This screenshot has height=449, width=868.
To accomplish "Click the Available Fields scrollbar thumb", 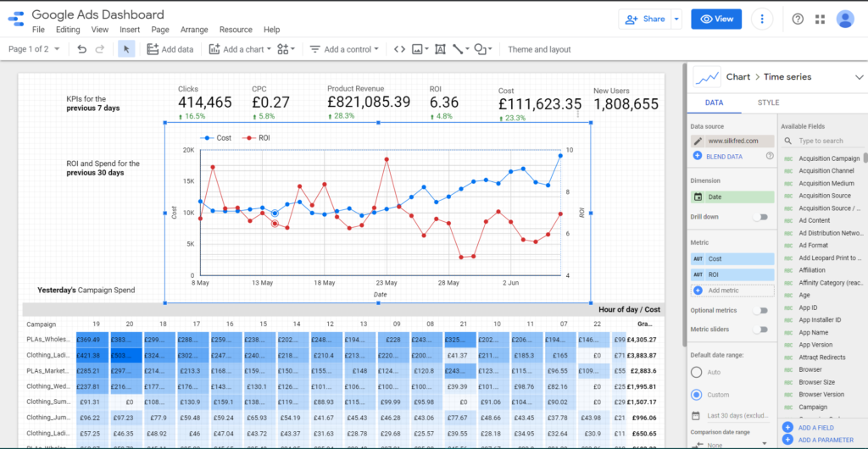I will (865, 158).
